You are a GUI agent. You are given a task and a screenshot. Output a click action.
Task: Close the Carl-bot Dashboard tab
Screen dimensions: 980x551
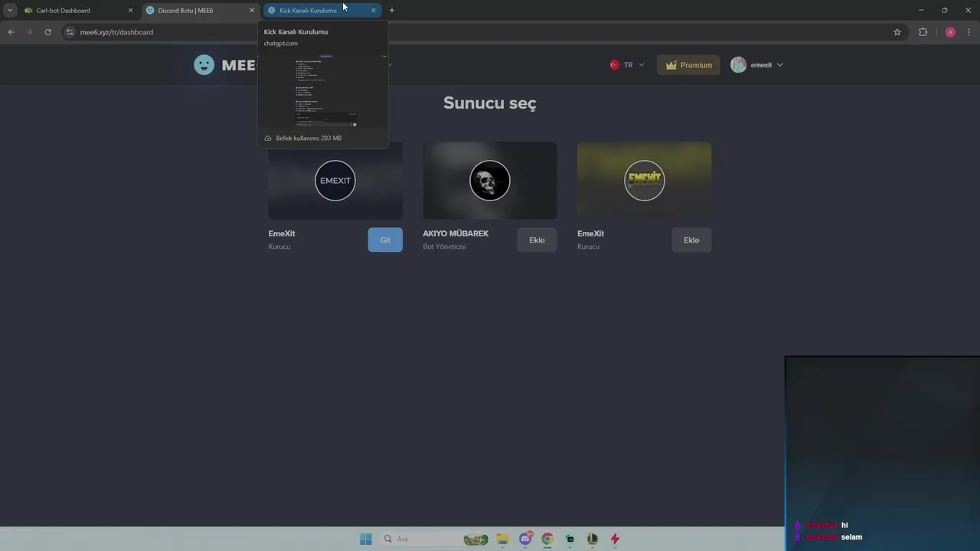(130, 10)
